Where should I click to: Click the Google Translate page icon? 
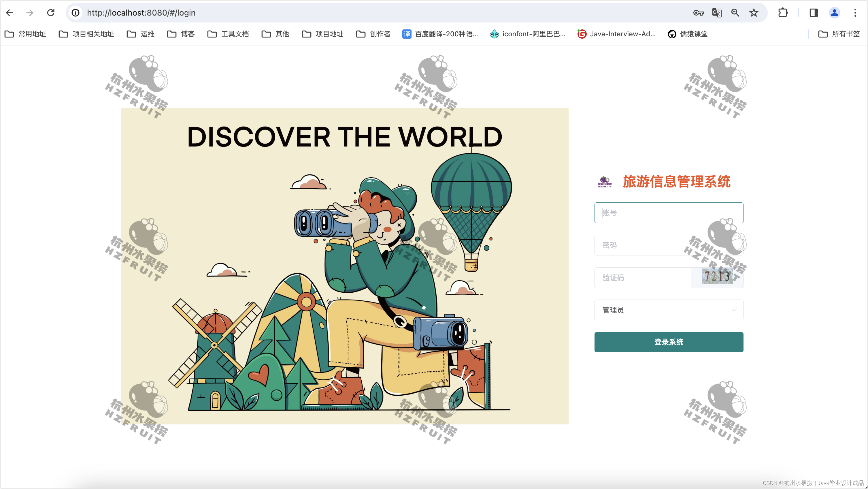coord(717,13)
